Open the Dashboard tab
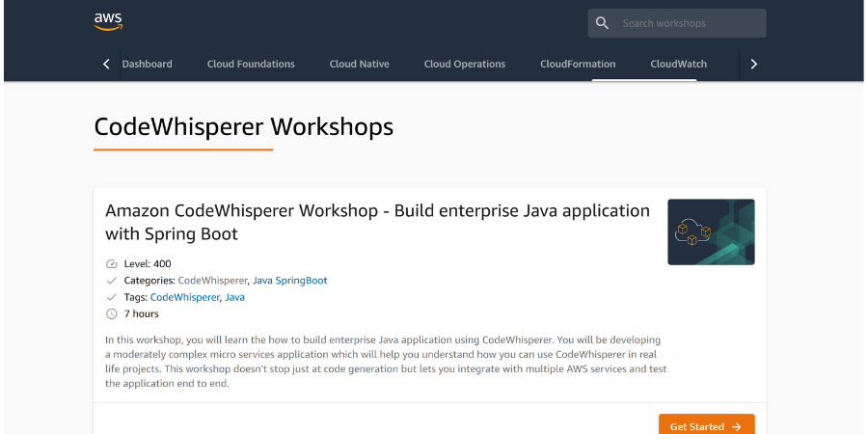Image resolution: width=868 pixels, height=434 pixels. (x=147, y=65)
